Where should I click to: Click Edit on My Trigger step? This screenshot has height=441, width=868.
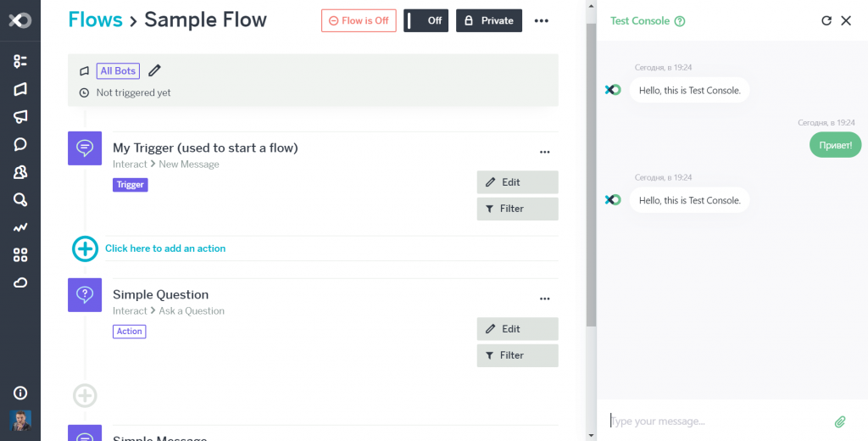tap(517, 182)
